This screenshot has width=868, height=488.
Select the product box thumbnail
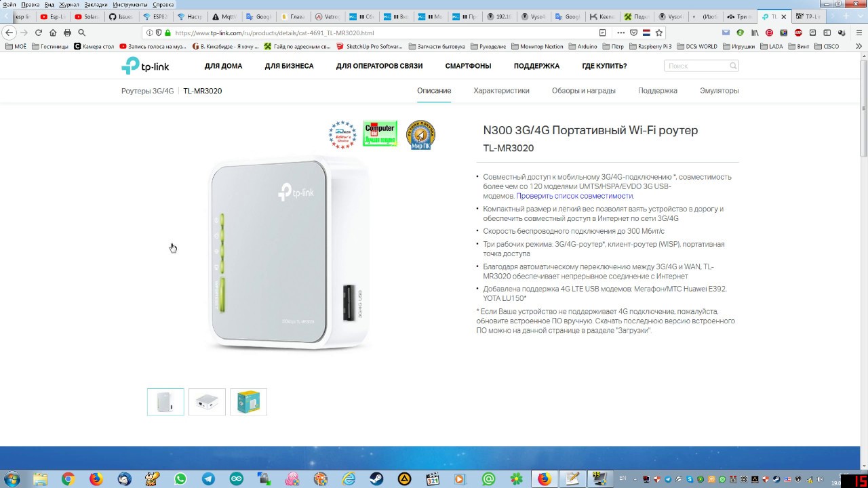point(248,402)
